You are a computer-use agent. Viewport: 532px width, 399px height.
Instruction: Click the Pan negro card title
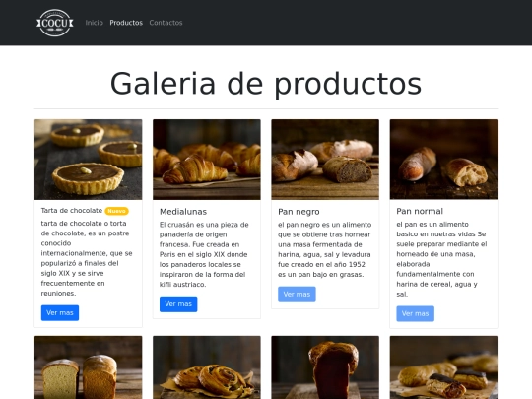pos(299,212)
